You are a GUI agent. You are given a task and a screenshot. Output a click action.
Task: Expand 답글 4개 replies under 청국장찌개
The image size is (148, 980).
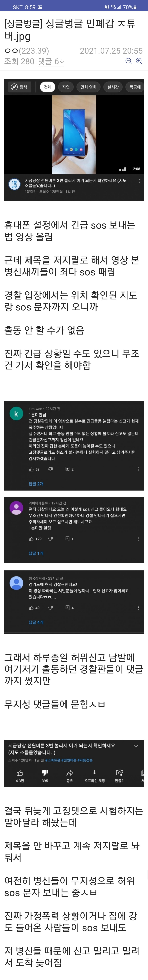[36, 622]
